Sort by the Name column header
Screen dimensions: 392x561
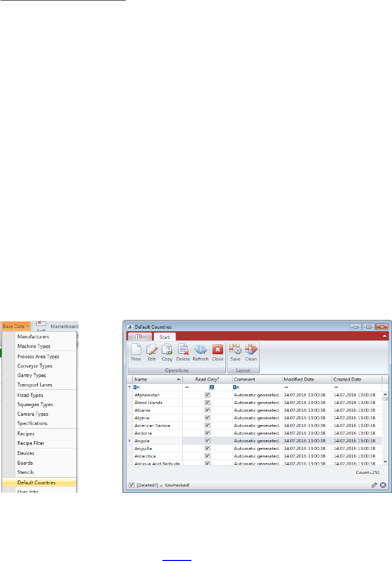point(158,379)
